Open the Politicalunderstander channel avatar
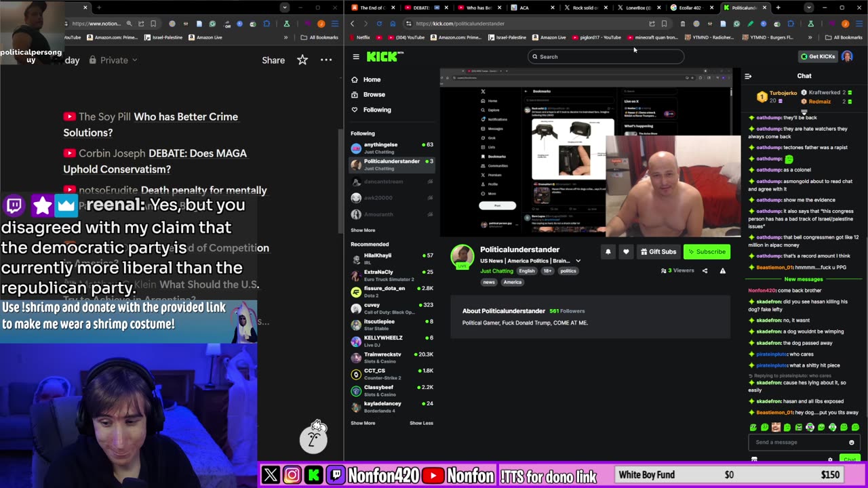This screenshot has height=488, width=868. (x=462, y=257)
